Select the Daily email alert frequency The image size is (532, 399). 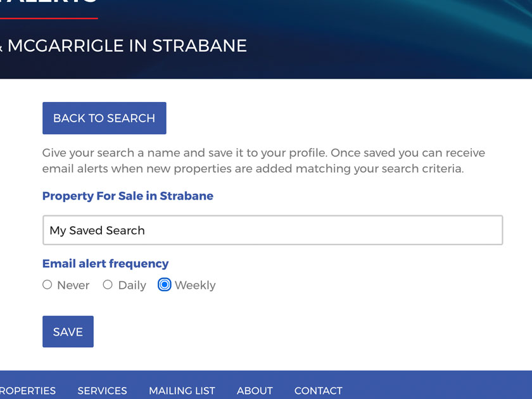108,285
